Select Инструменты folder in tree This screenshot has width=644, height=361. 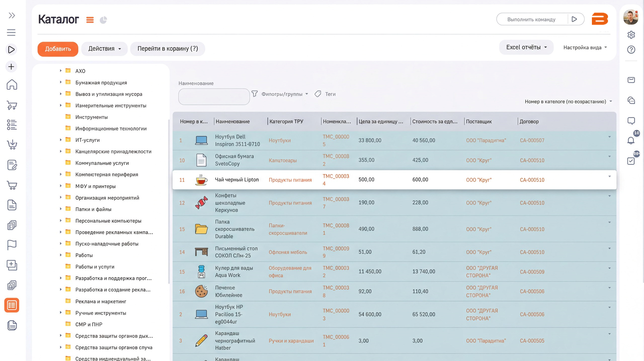coord(91,117)
